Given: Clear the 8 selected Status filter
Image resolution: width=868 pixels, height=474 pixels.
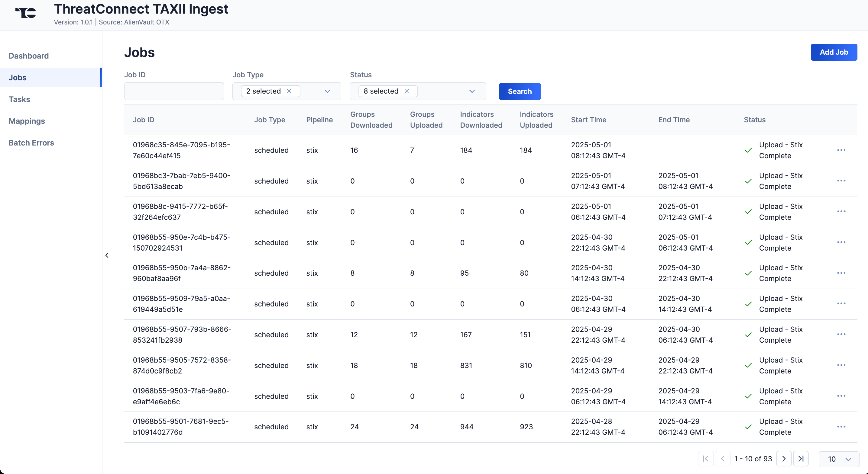Looking at the screenshot, I should [x=407, y=91].
